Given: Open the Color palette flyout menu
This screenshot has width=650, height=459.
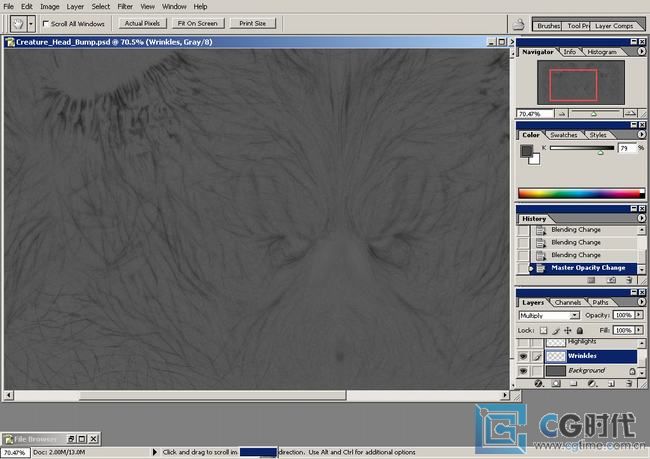Looking at the screenshot, I should [641, 134].
